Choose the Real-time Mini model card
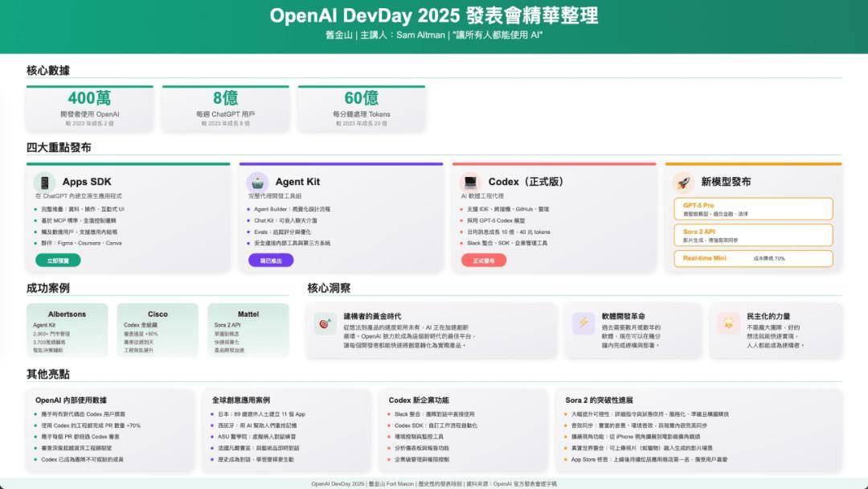The image size is (868, 489). [x=753, y=258]
